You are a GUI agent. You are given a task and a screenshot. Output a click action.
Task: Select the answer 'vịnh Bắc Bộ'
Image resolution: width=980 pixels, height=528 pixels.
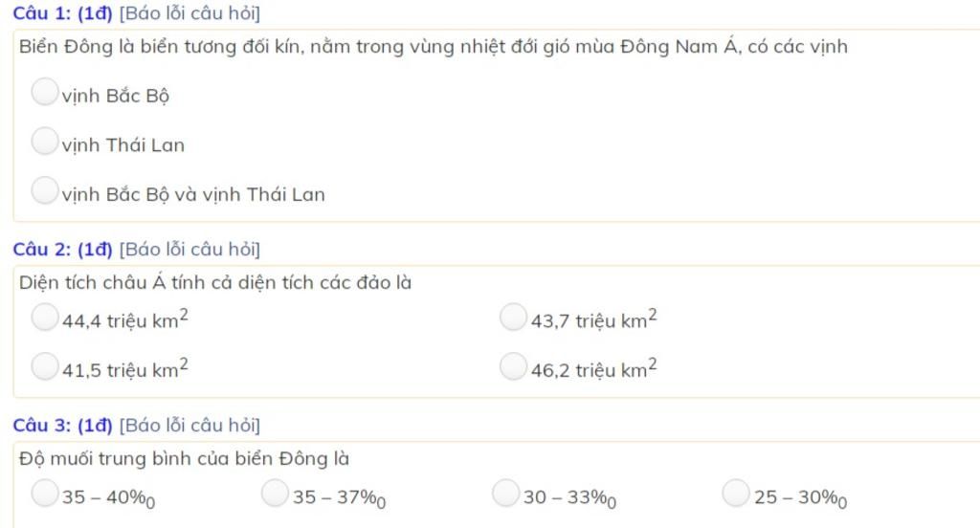click(44, 91)
